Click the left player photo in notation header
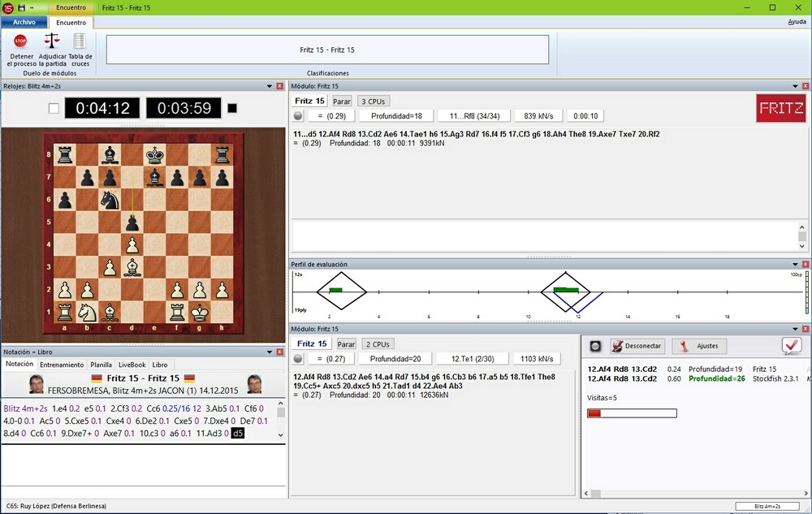Viewport: 812px width, 514px height. click(x=37, y=383)
